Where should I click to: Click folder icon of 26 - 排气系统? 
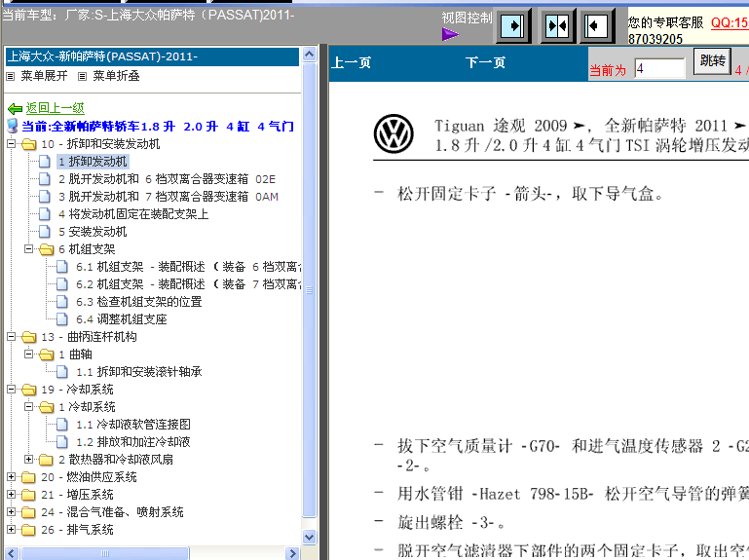[x=29, y=530]
